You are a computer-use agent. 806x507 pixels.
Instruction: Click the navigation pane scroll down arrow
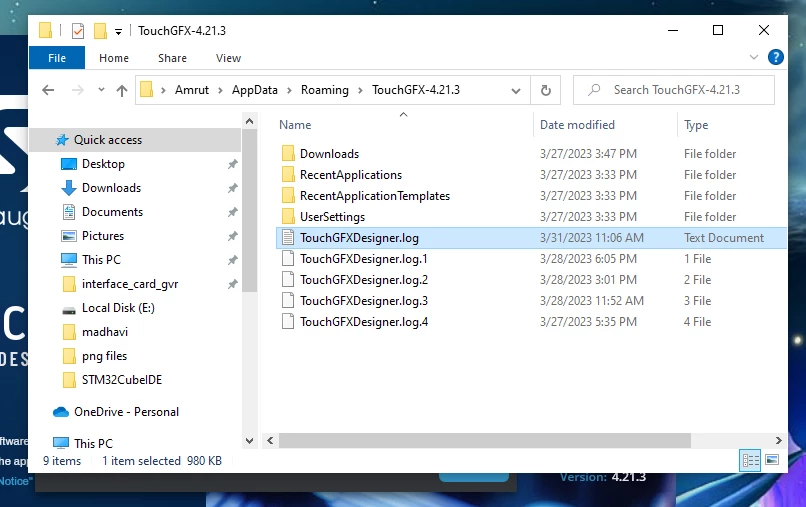[249, 441]
